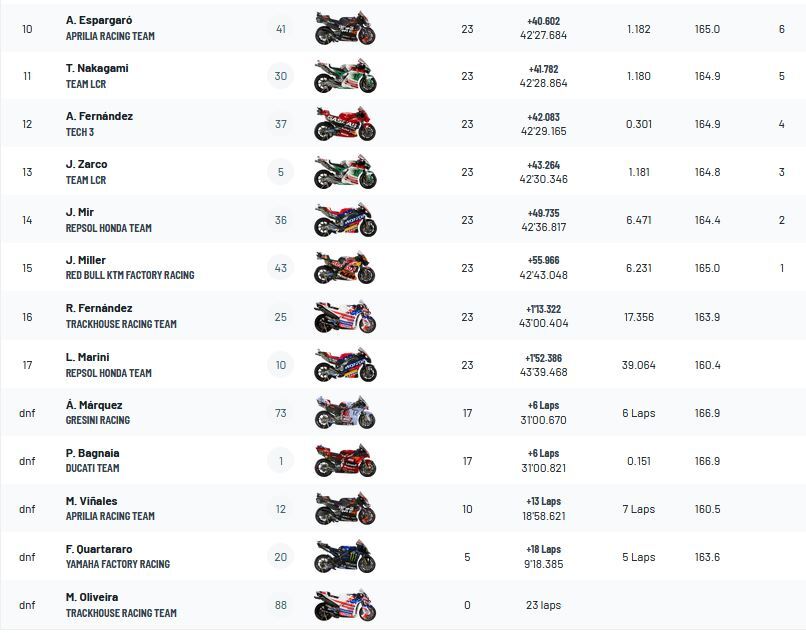Screen dimensions: 806x633
Task: Click F. Quartararo's Yamaha bike image
Action: [345, 557]
